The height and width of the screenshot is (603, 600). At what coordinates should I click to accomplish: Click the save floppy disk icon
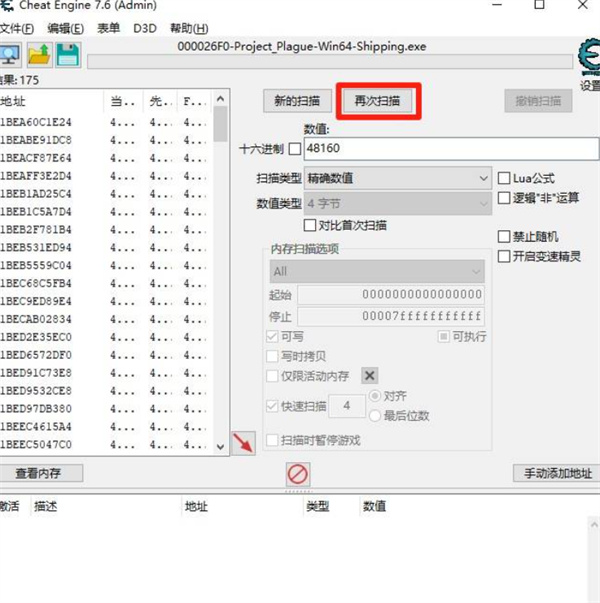(68, 55)
